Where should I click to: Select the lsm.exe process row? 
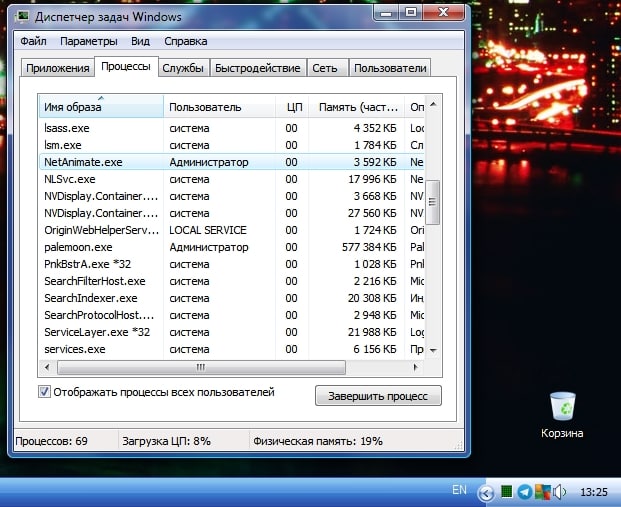pyautogui.click(x=232, y=145)
